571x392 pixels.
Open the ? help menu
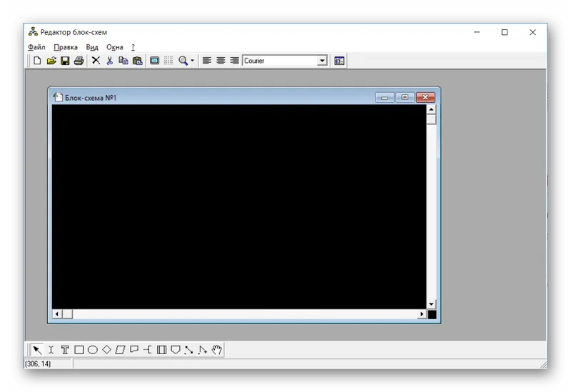click(x=133, y=47)
